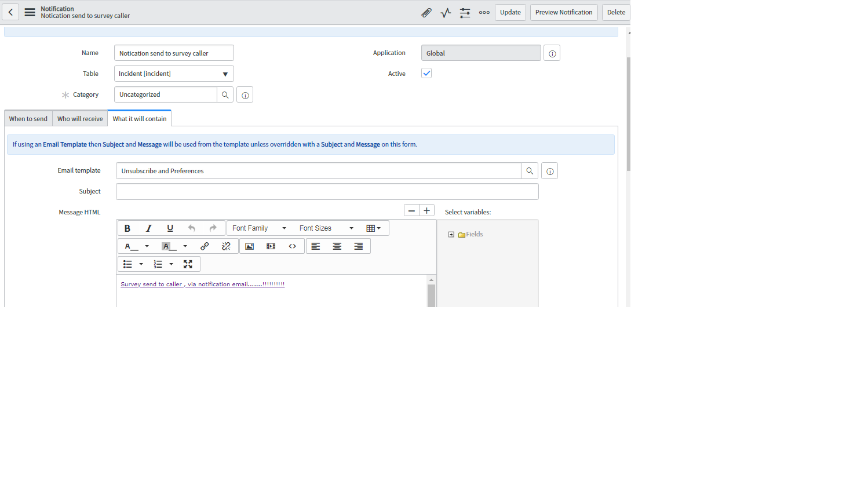
Task: Insert or edit link in message
Action: [205, 246]
